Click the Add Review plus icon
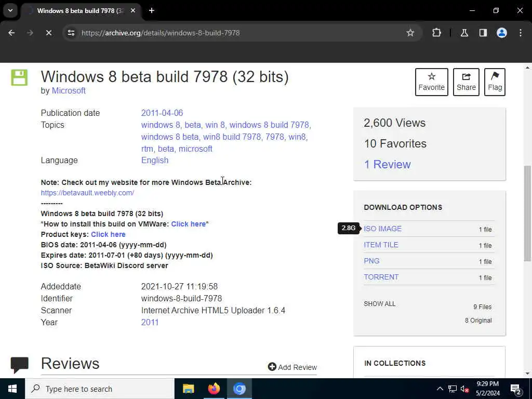The height and width of the screenshot is (399, 532). point(272,367)
